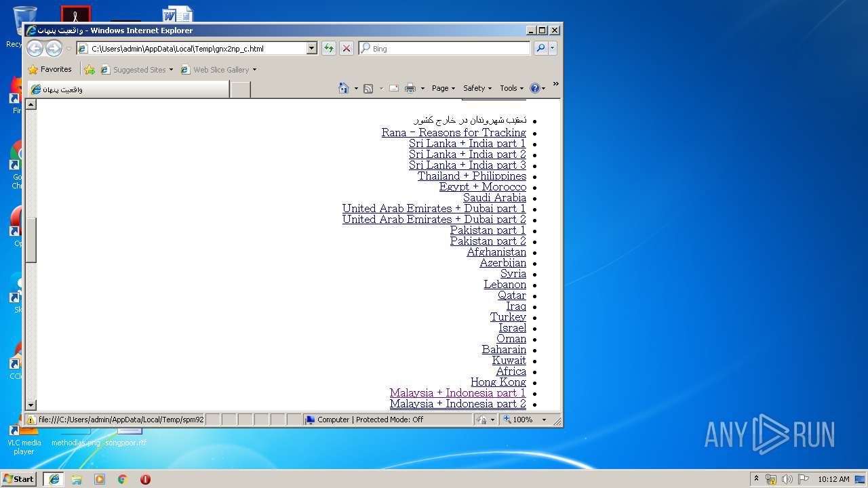Viewport: 868px width, 488px height.
Task: Click the Feeds RSS icon
Action: pos(368,88)
